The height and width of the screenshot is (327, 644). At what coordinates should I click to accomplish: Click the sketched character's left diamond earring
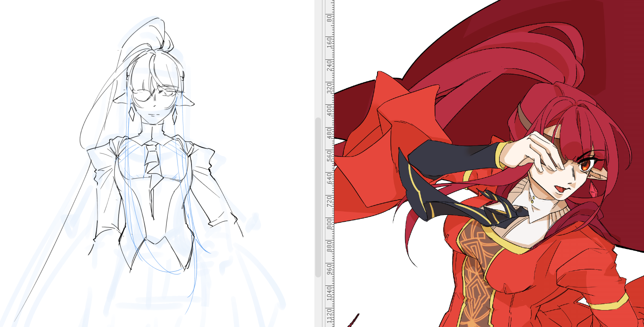tap(132, 114)
